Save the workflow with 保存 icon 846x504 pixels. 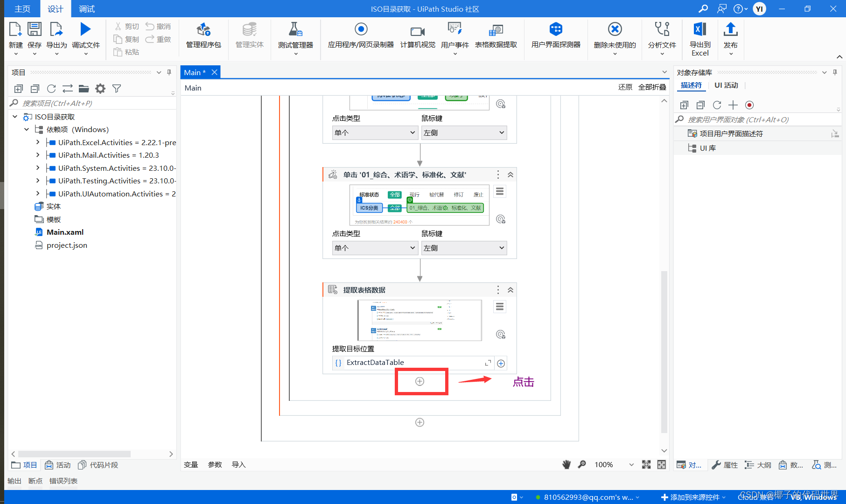(x=35, y=29)
